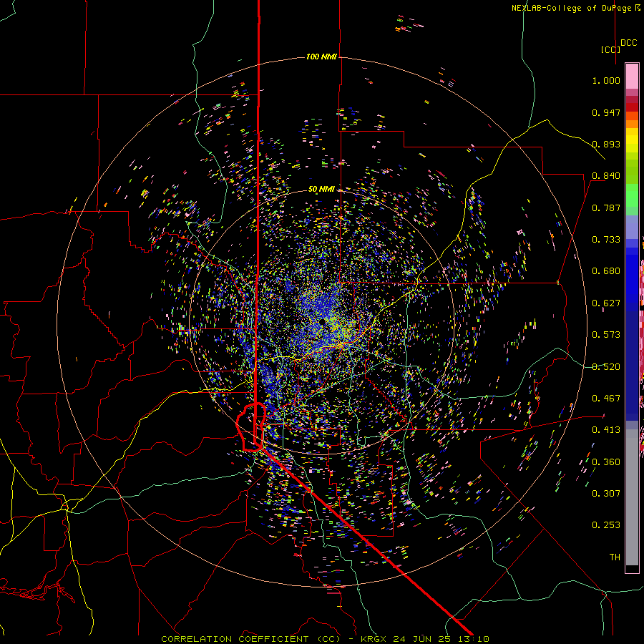Select the 0.947 legend value
Viewport: 644px width, 644px height.
[x=606, y=112]
